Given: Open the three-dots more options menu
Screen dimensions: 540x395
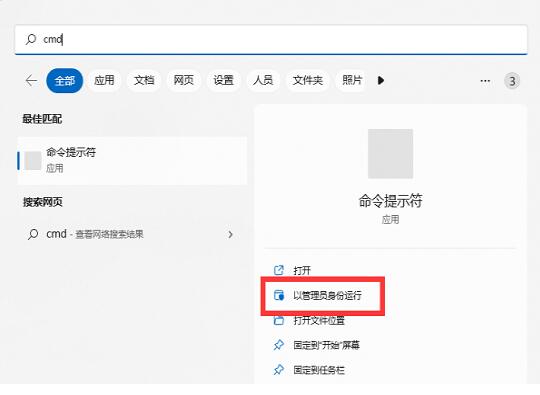Looking at the screenshot, I should click(485, 81).
